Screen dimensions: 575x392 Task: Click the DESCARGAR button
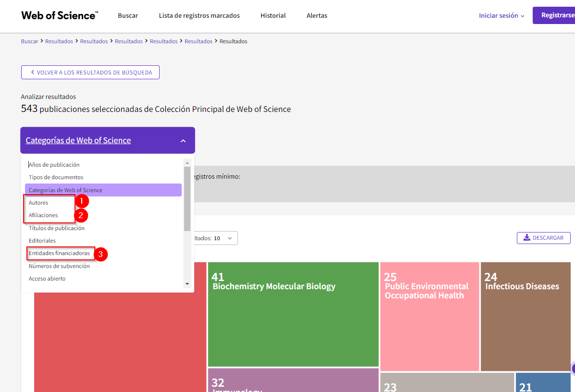543,238
